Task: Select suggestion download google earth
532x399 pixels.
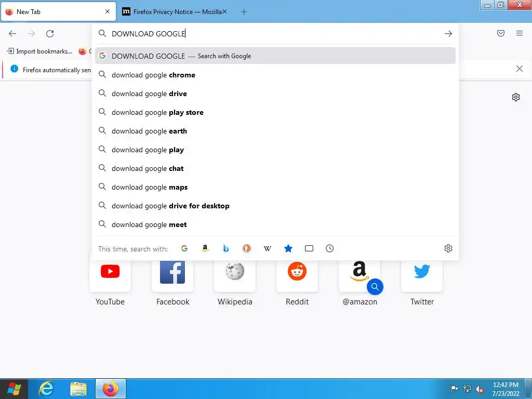Action: pyautogui.click(x=275, y=131)
